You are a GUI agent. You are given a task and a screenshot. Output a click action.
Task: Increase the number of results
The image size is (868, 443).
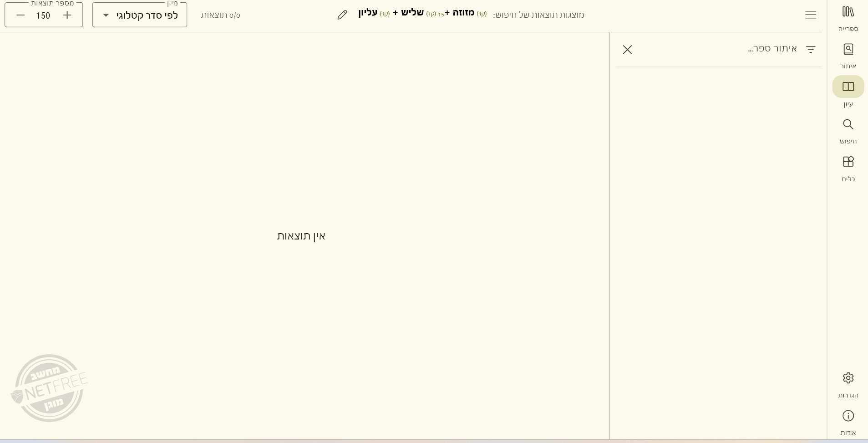tap(67, 15)
